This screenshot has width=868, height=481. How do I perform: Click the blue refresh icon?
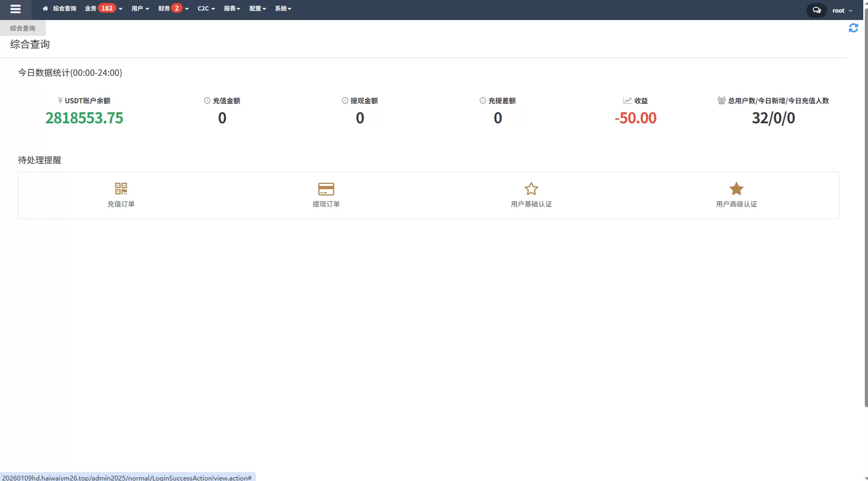point(853,28)
